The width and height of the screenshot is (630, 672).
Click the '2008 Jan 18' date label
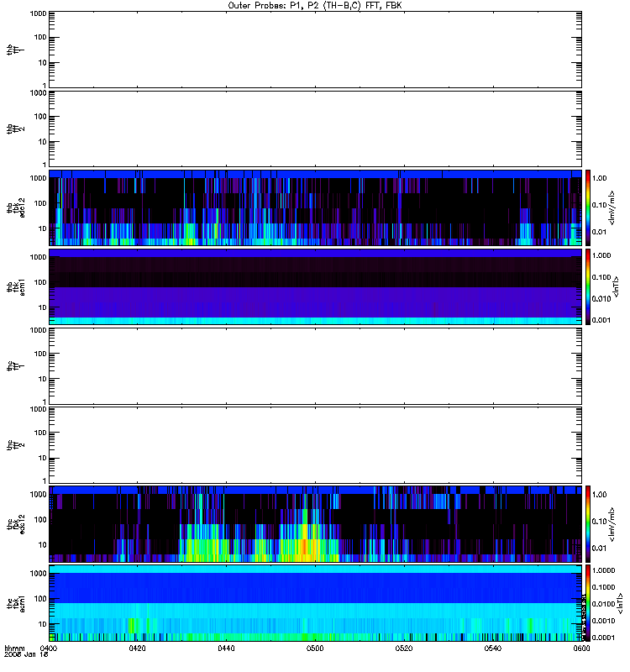26,655
